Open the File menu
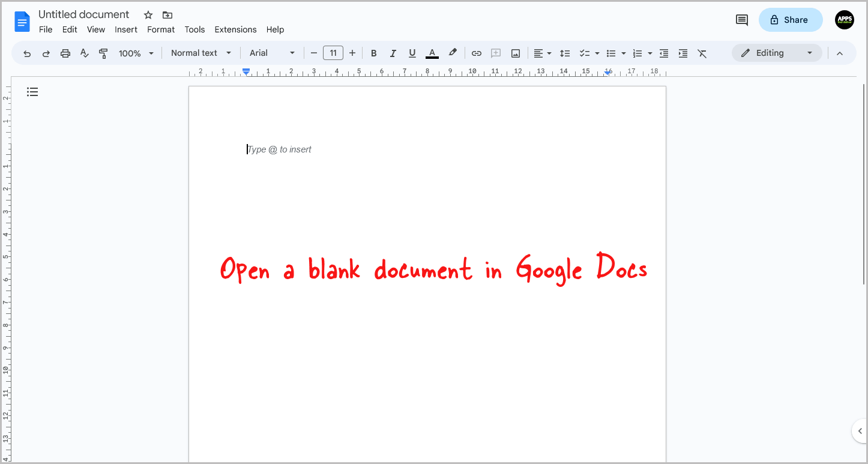The height and width of the screenshot is (464, 868). pyautogui.click(x=46, y=29)
